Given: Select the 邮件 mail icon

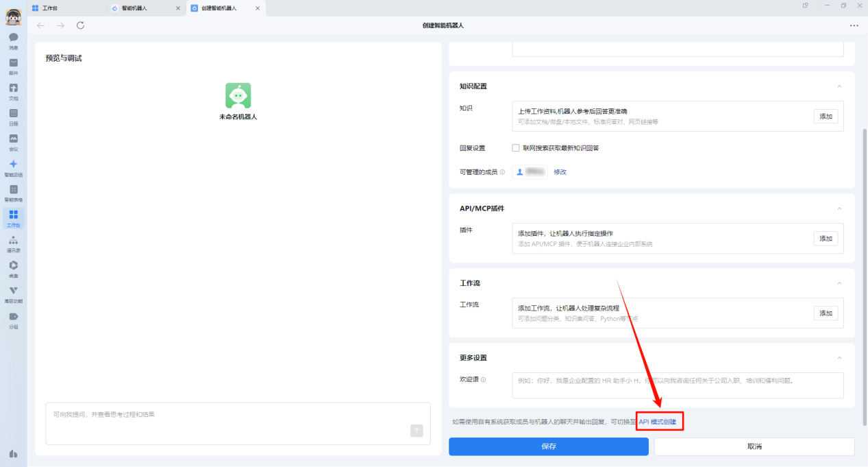Looking at the screenshot, I should [13, 64].
